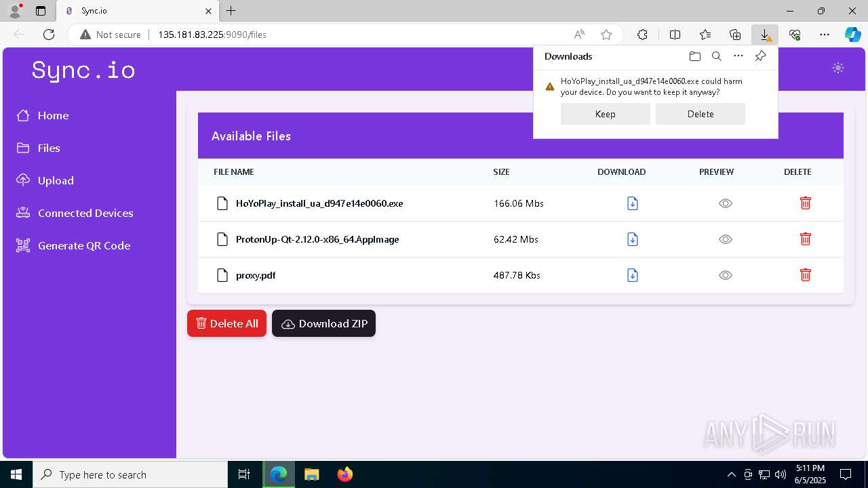View Connected Devices
This screenshot has height=488, width=868.
(75, 213)
